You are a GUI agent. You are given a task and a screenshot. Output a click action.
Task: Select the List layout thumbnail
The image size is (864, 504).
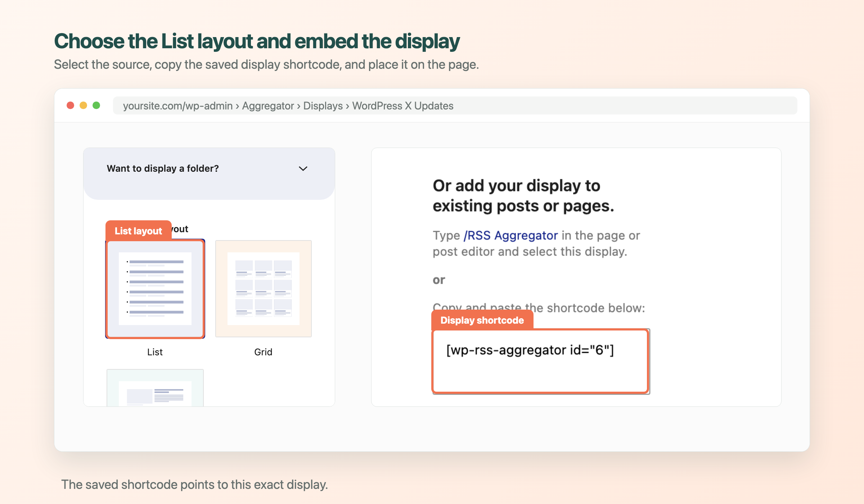click(x=155, y=289)
